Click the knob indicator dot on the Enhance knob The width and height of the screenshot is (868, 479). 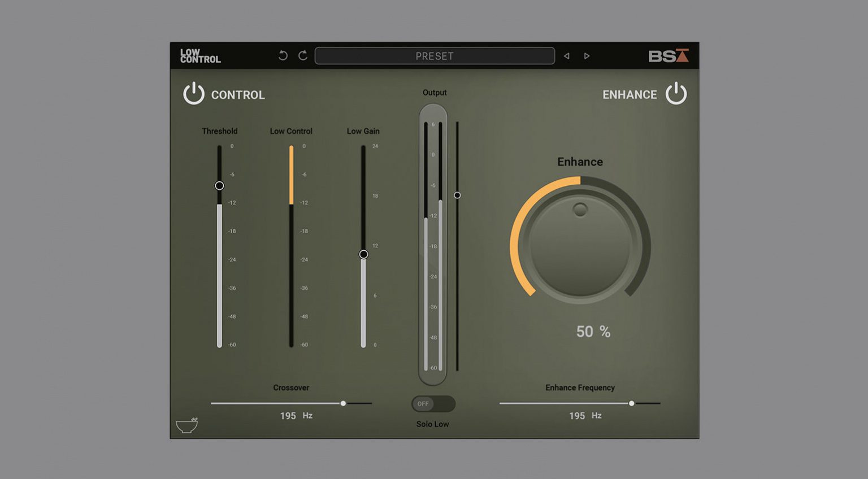click(x=580, y=211)
